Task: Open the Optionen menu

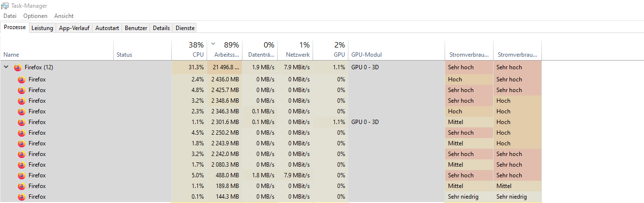Action: coord(35,16)
